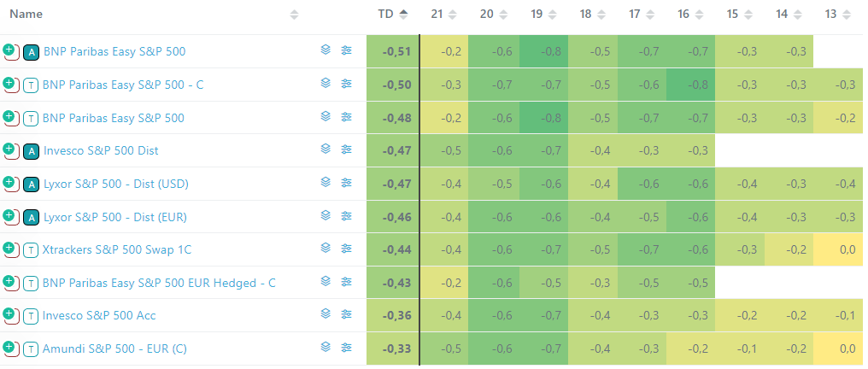Open Invesco S&P 500 Acc link
Screen dimensions: 868x369
99,316
